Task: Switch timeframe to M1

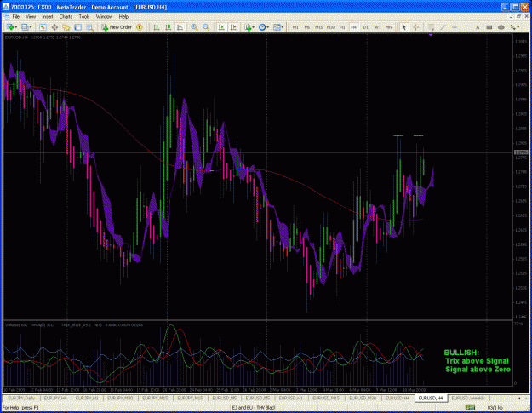Action: click(x=295, y=27)
